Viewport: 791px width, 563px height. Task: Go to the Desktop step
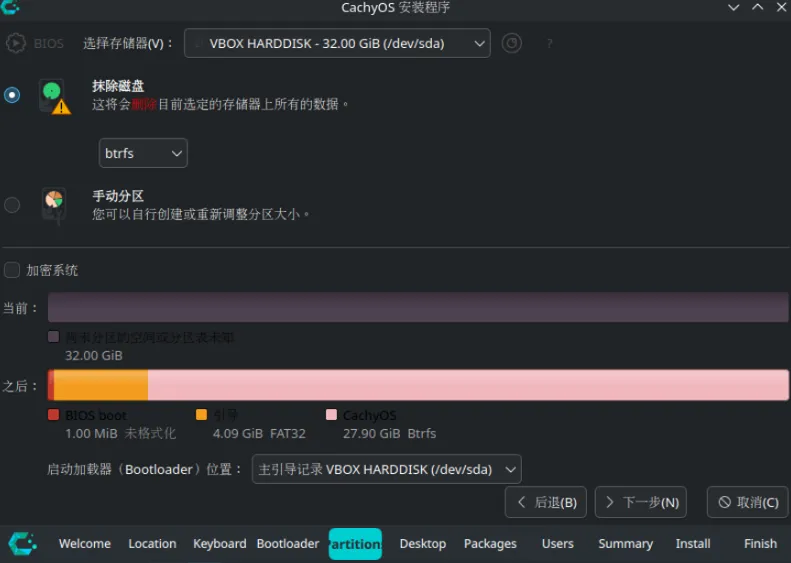[x=423, y=544]
